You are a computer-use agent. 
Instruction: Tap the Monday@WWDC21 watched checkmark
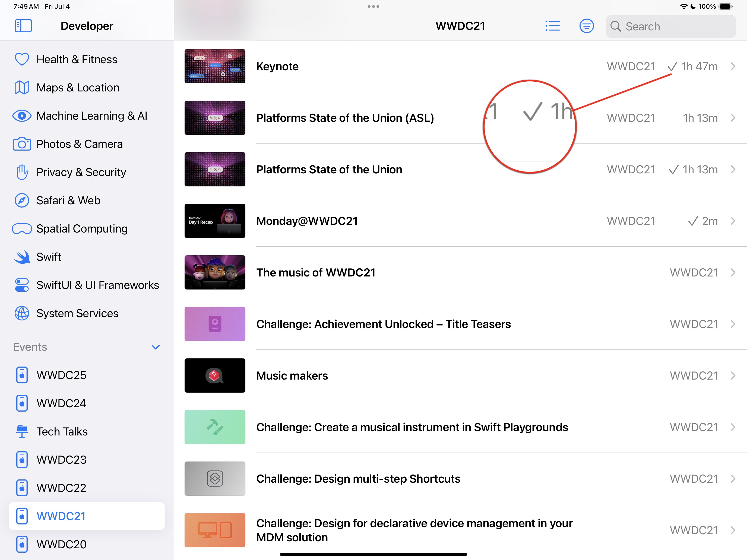click(693, 221)
